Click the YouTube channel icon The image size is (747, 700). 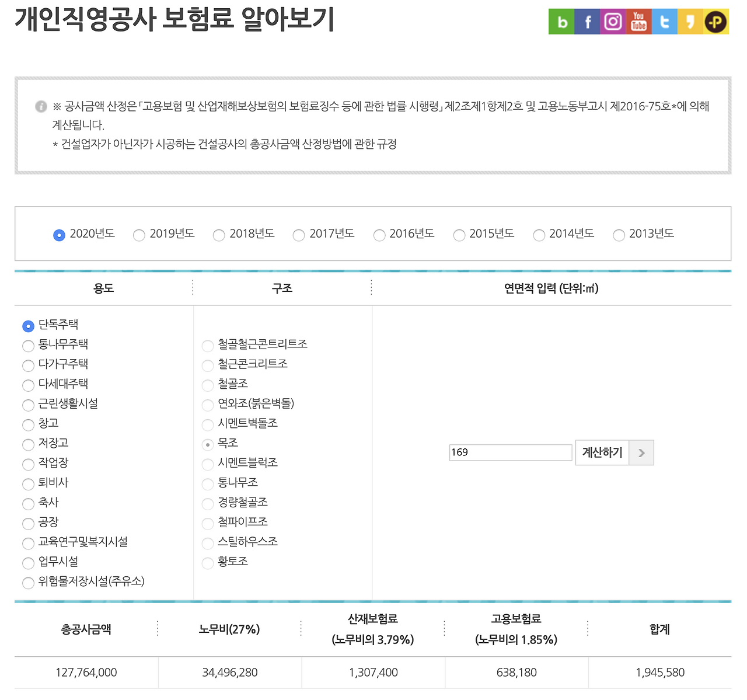click(x=638, y=22)
